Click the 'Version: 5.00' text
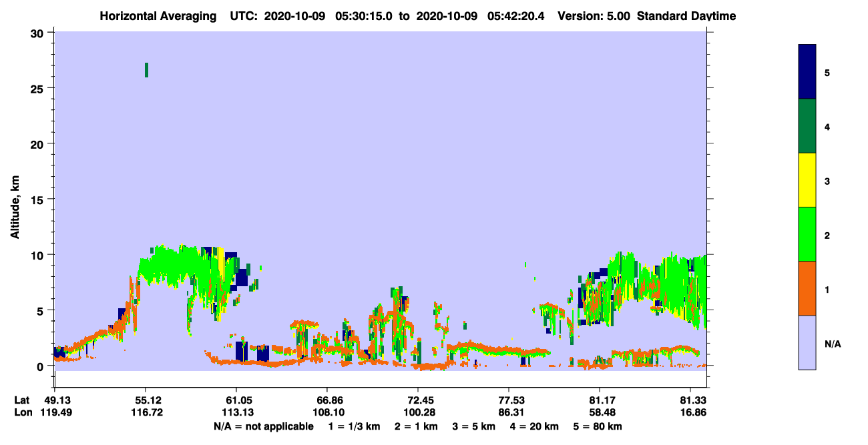The width and height of the screenshot is (868, 445). (x=594, y=16)
